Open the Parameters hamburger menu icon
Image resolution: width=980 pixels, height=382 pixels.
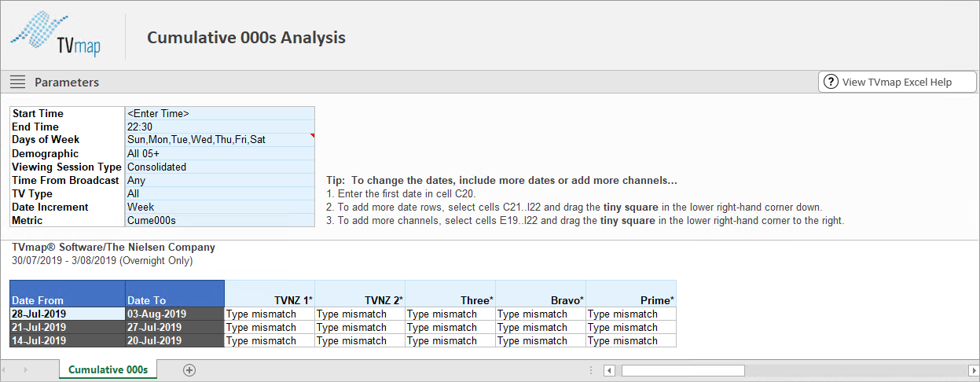click(17, 82)
